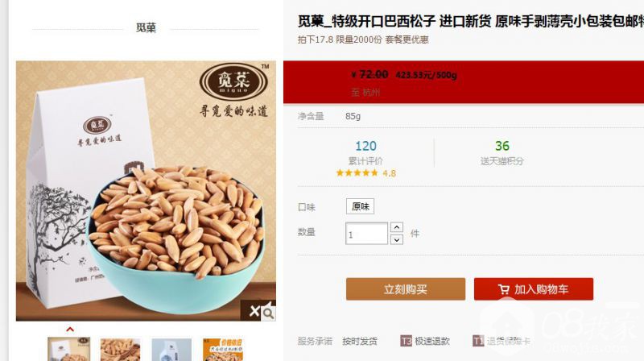Open the 120 累计评价 reviews link
This screenshot has width=644, height=361.
point(365,152)
